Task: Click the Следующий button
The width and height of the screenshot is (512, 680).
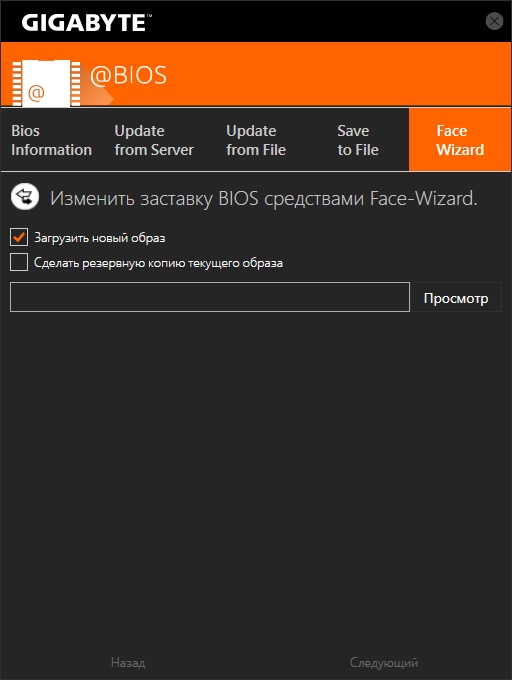Action: [x=384, y=663]
